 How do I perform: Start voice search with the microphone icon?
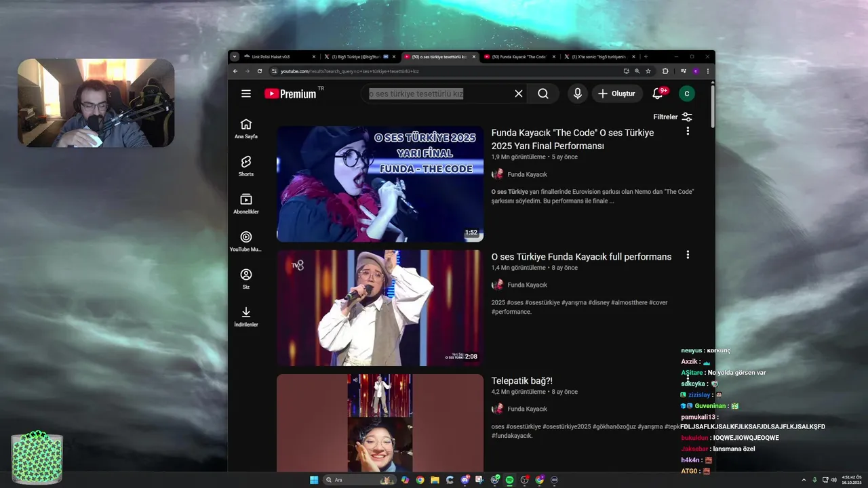pos(578,94)
